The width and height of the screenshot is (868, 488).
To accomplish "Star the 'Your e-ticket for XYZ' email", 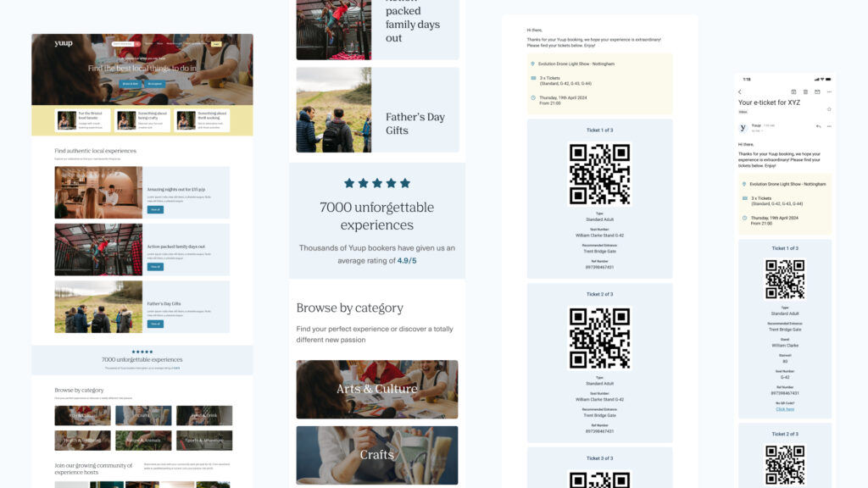I will (x=829, y=109).
